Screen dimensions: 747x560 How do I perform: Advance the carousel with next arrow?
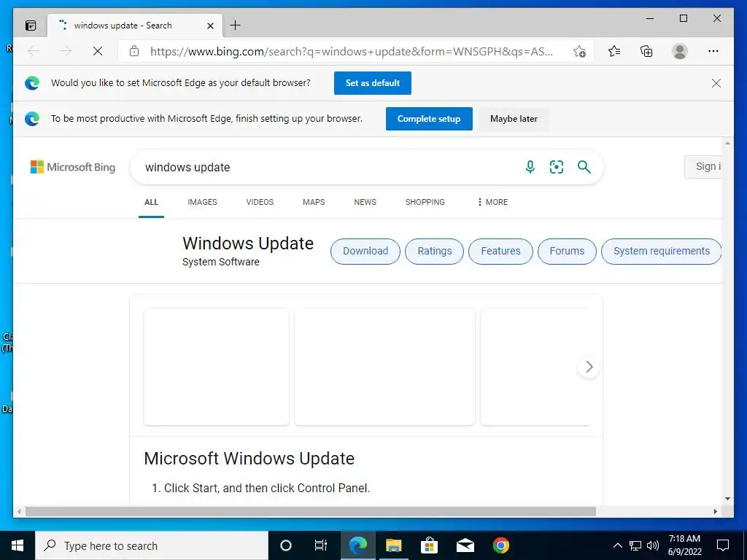click(x=589, y=367)
